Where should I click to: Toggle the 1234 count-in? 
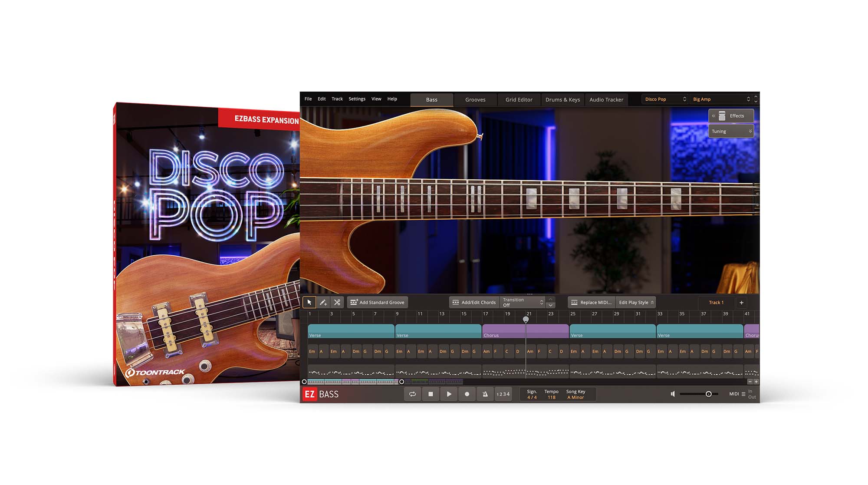[503, 394]
